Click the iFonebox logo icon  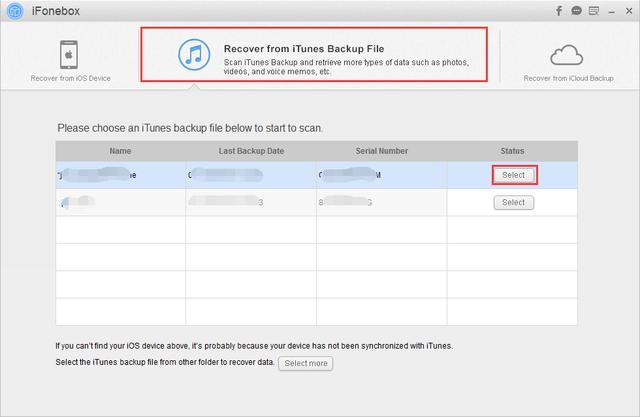[x=15, y=12]
